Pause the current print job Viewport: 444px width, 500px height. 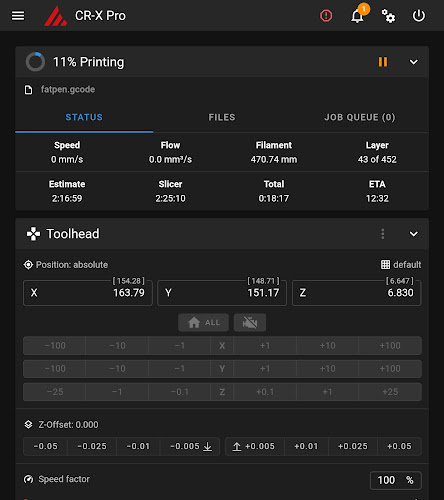(x=383, y=62)
